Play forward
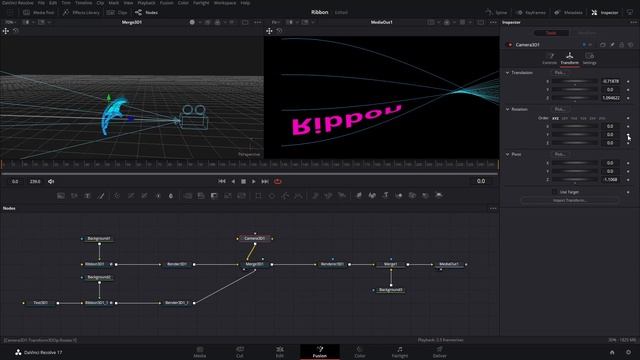 point(254,181)
